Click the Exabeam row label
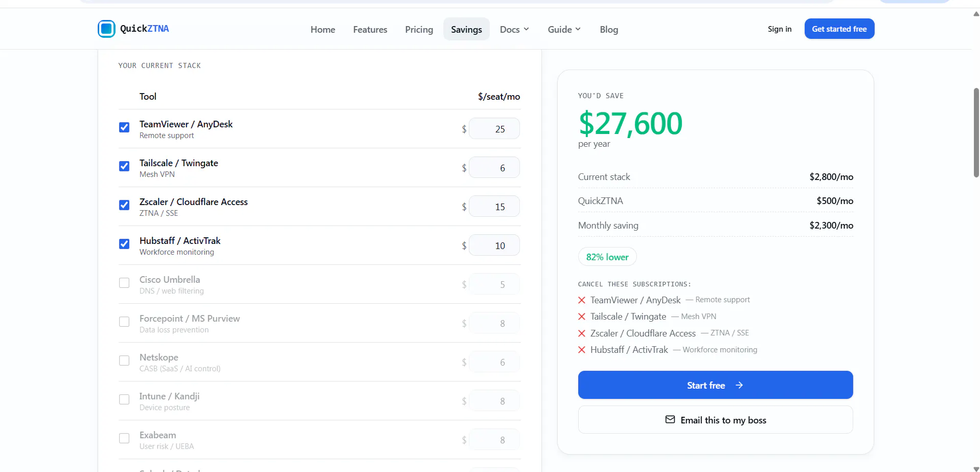 coord(158,435)
